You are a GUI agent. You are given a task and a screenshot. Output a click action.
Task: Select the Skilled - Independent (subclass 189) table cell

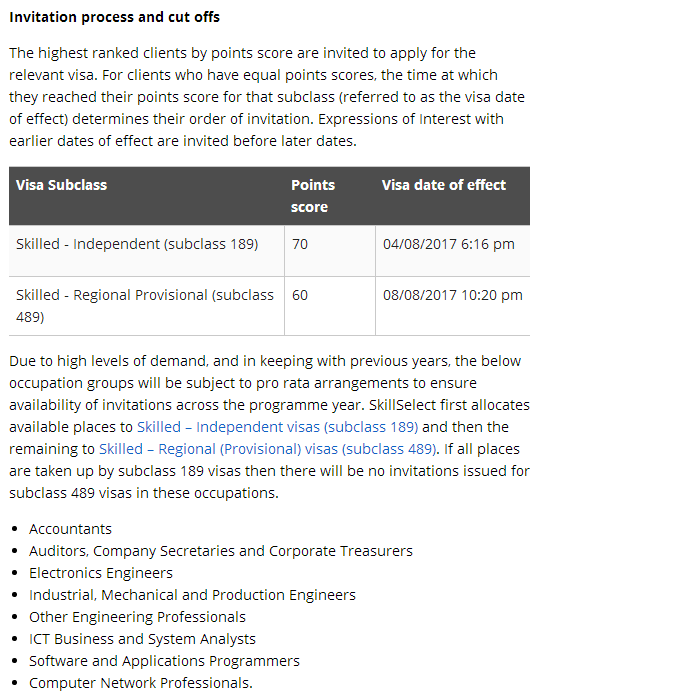137,244
